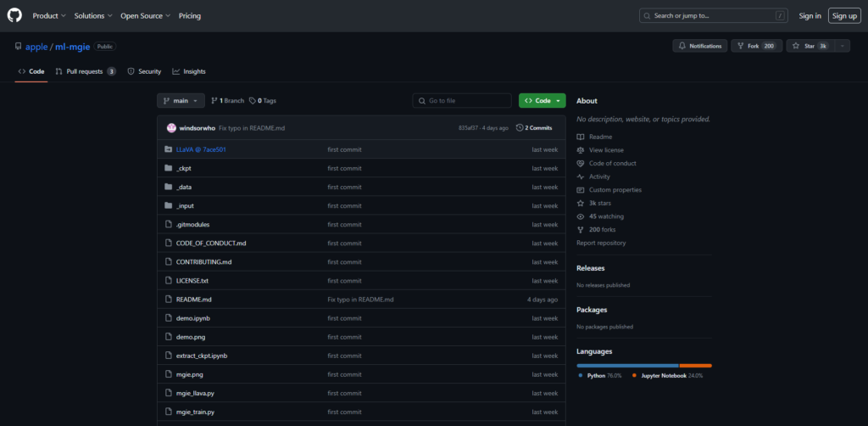Image resolution: width=868 pixels, height=426 pixels.
Task: Open the Insights tab
Action: 189,71
